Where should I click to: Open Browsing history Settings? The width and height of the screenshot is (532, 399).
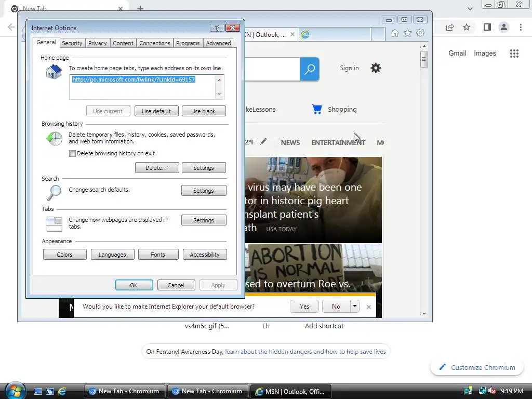[204, 168]
